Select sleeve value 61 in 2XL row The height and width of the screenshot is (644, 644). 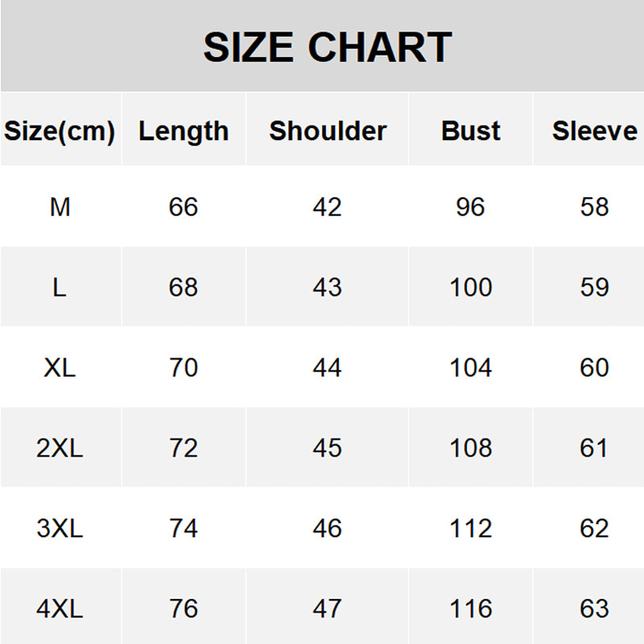coord(594,448)
